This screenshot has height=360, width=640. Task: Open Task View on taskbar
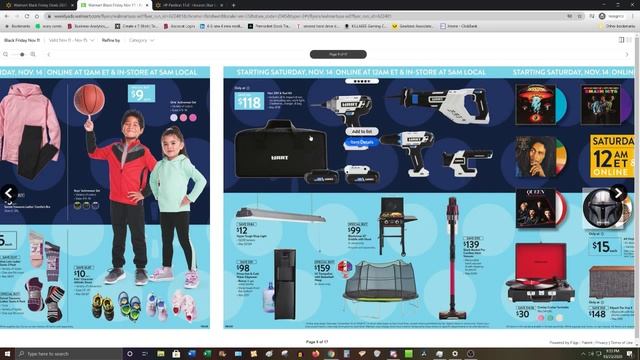145,354
